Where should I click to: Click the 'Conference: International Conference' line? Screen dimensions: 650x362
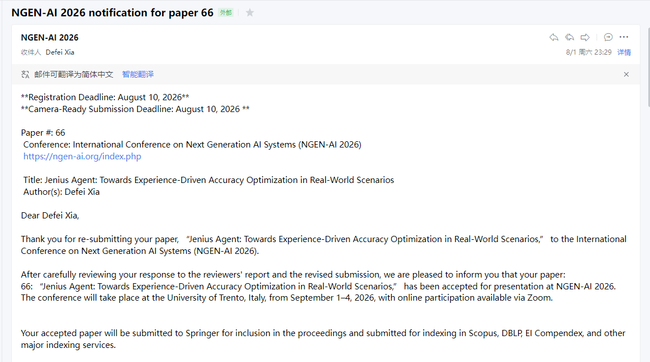tap(192, 144)
